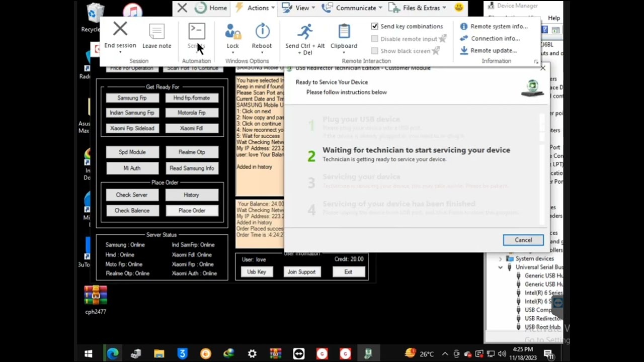Viewport: 644px width, 362px height.
Task: Click the Reboot power icon
Action: coord(262,31)
